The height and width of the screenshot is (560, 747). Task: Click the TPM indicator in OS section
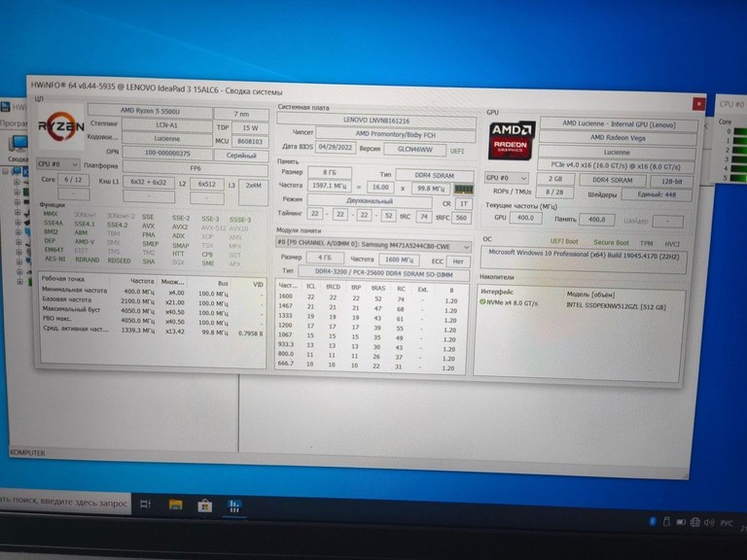tap(647, 243)
